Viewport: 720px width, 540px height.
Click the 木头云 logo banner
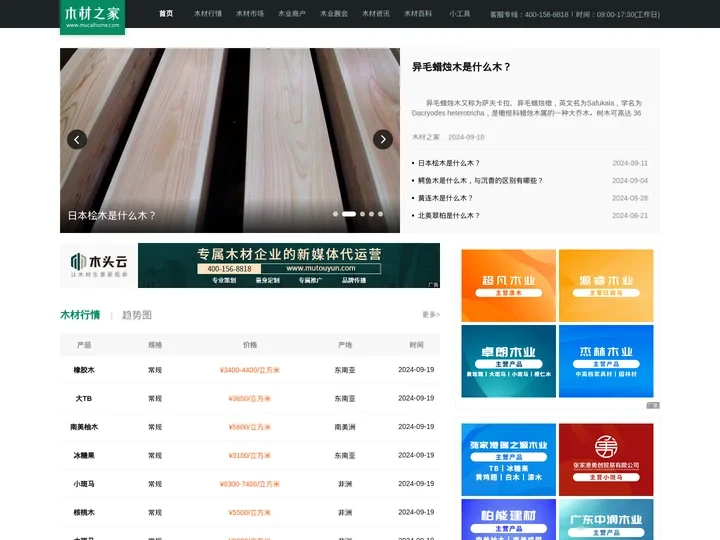(99, 265)
